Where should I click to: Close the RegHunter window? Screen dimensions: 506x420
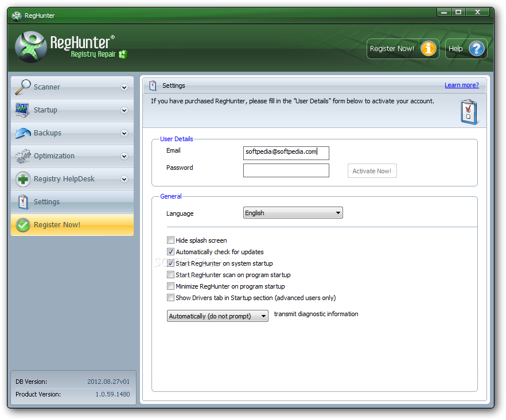[477, 12]
